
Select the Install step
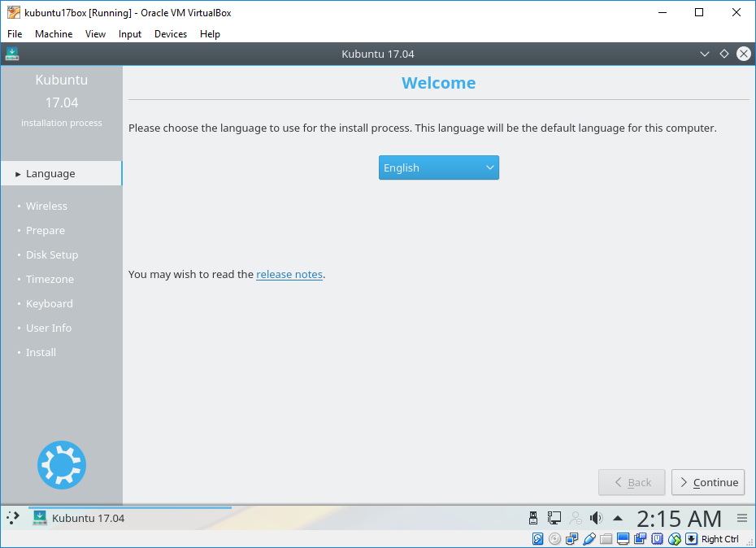[x=41, y=352]
